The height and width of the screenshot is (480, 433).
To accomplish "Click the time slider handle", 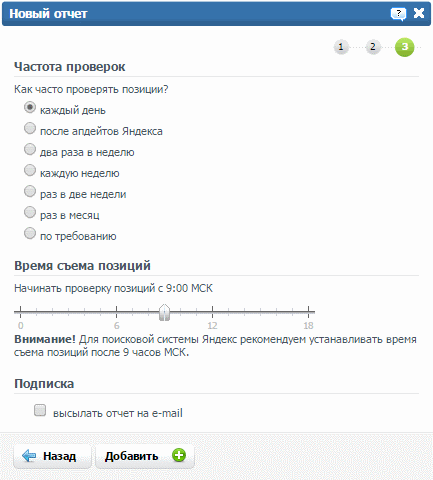I will (164, 312).
